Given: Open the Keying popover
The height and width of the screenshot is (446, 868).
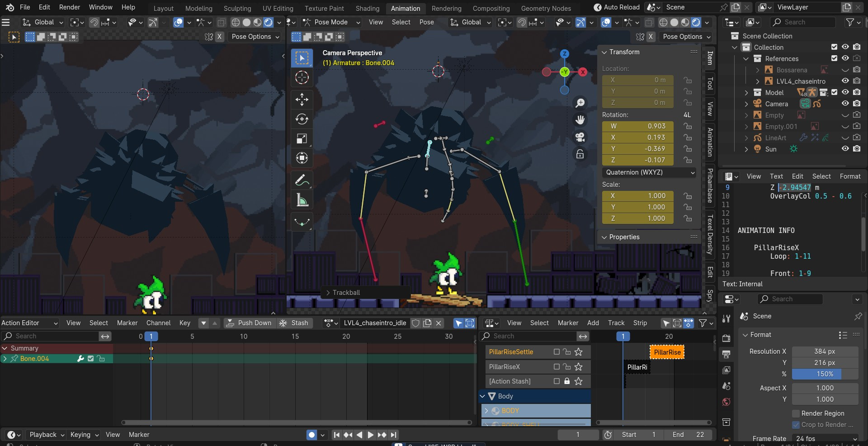Looking at the screenshot, I should pos(84,435).
